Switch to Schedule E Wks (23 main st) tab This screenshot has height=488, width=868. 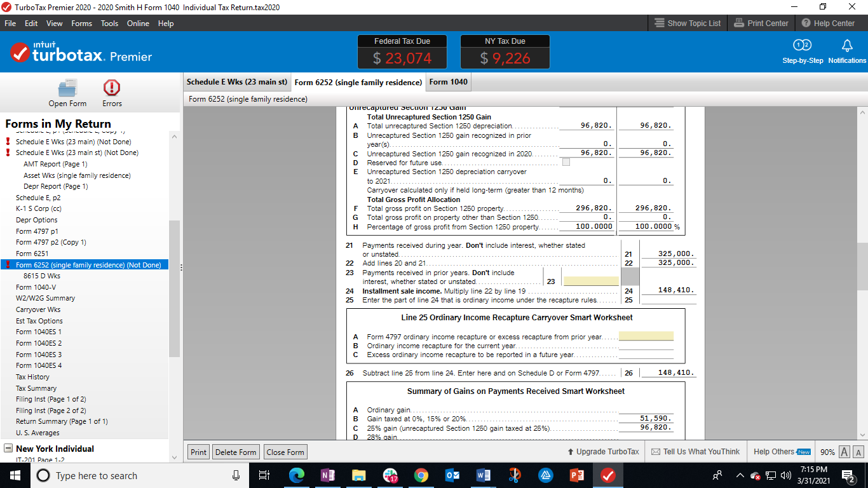click(x=237, y=82)
